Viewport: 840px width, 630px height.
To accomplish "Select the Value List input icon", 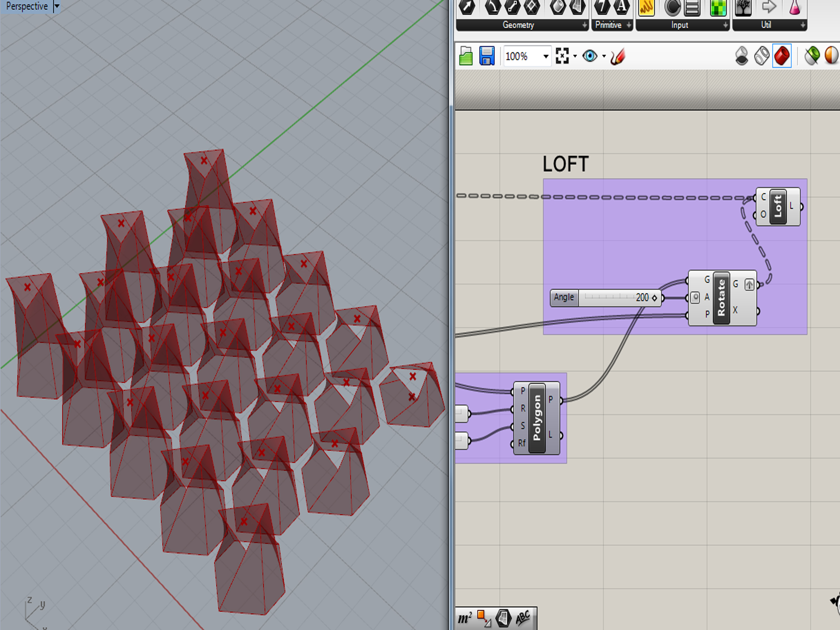I will [692, 8].
